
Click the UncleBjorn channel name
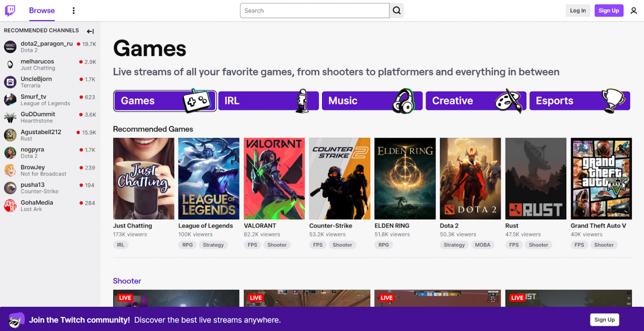pos(36,79)
